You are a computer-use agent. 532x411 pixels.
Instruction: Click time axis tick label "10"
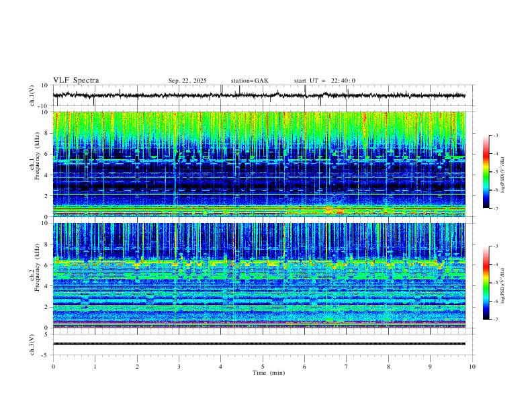pos(472,367)
